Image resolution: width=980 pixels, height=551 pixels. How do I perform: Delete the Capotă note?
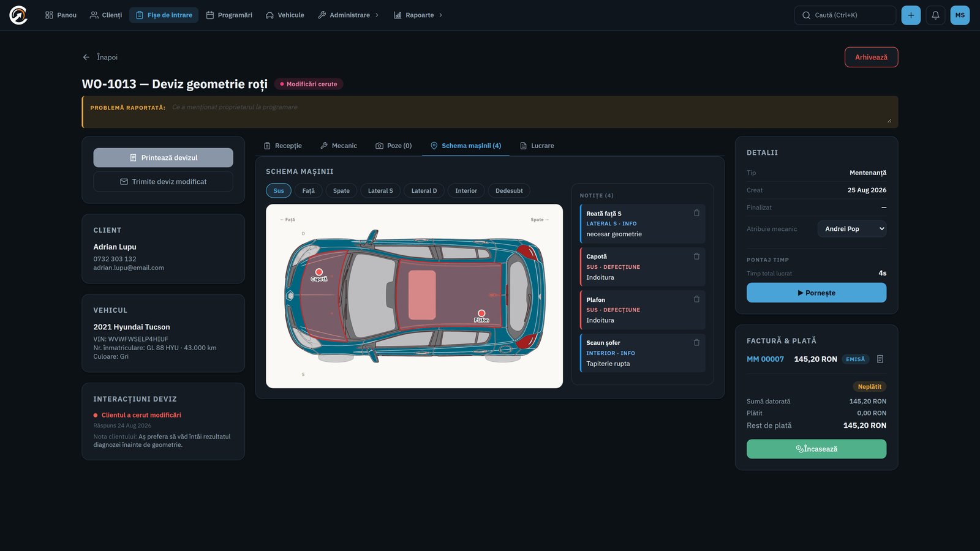(x=696, y=257)
